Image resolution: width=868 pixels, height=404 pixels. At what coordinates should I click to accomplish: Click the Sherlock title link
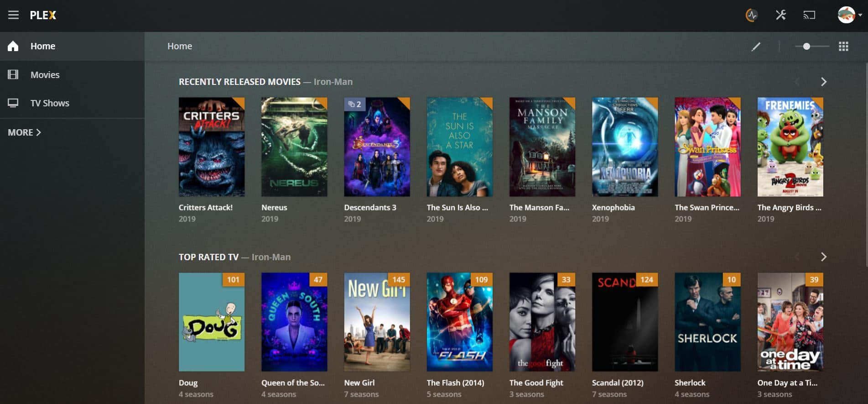pyautogui.click(x=690, y=383)
